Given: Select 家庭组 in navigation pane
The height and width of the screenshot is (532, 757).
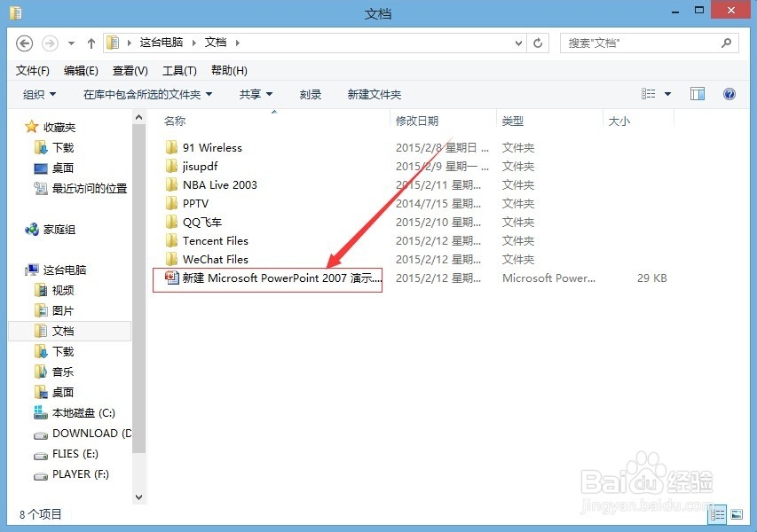Looking at the screenshot, I should tap(51, 230).
